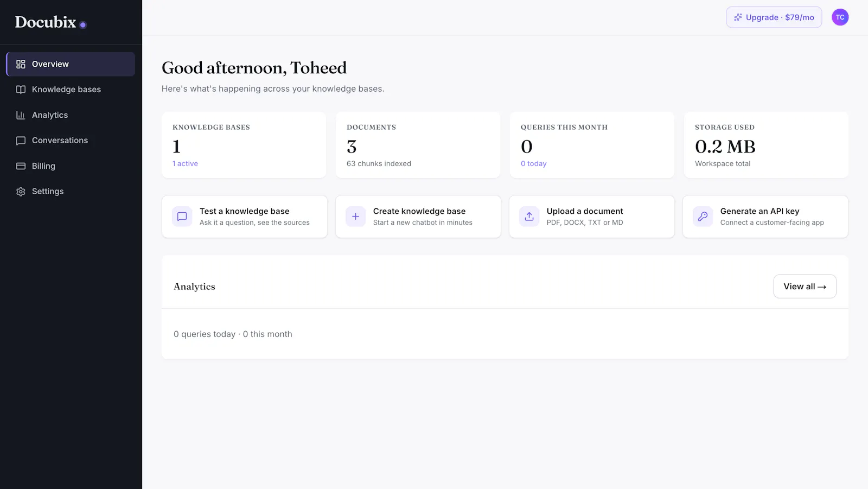Open the Generate an API key card
The height and width of the screenshot is (489, 868).
(x=765, y=217)
